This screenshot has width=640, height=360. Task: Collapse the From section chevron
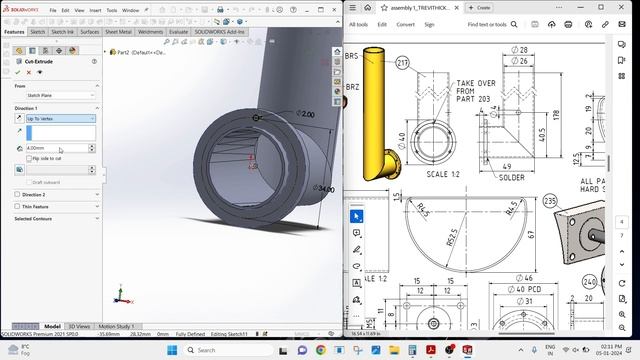(x=97, y=86)
